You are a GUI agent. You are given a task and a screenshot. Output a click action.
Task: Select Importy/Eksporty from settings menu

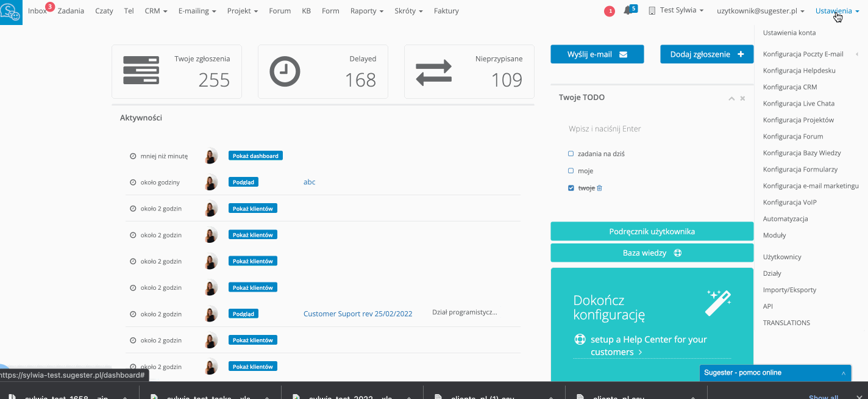coord(789,290)
